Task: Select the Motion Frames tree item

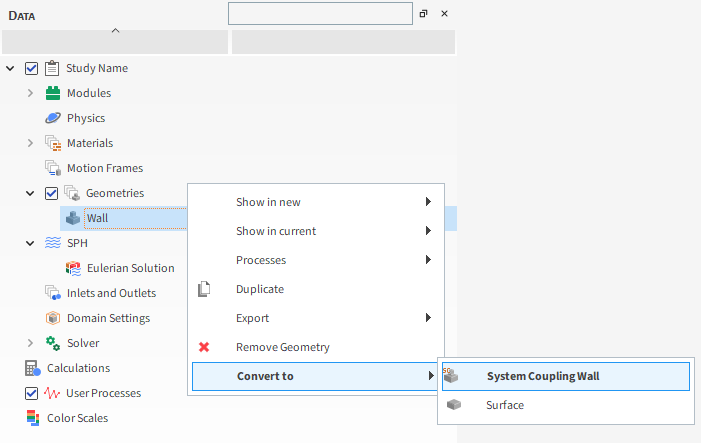Action: (105, 168)
